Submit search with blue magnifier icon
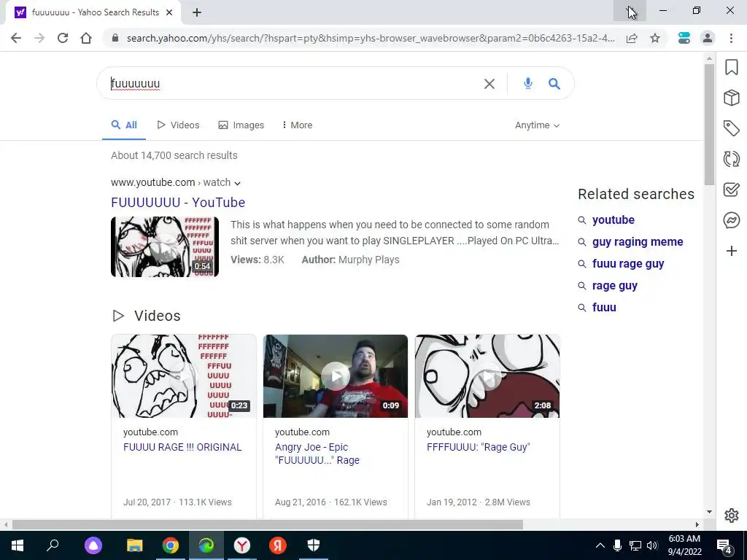This screenshot has height=560, width=747. coord(554,84)
